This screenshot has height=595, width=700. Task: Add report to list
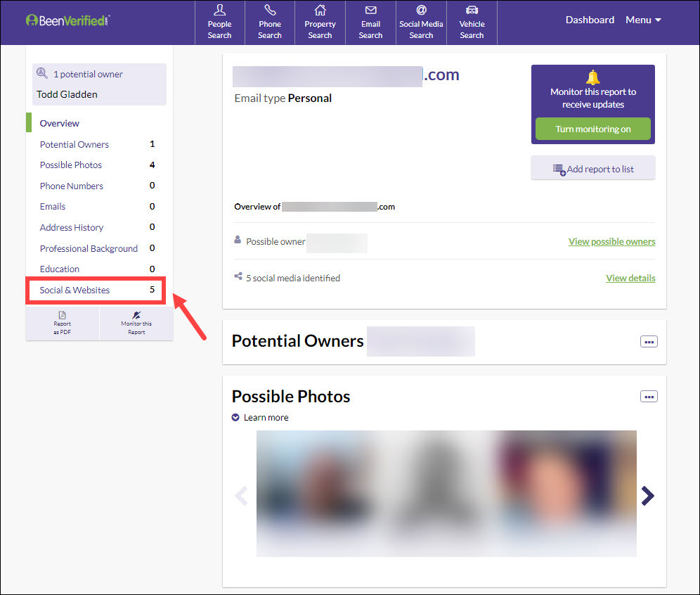[x=593, y=169]
